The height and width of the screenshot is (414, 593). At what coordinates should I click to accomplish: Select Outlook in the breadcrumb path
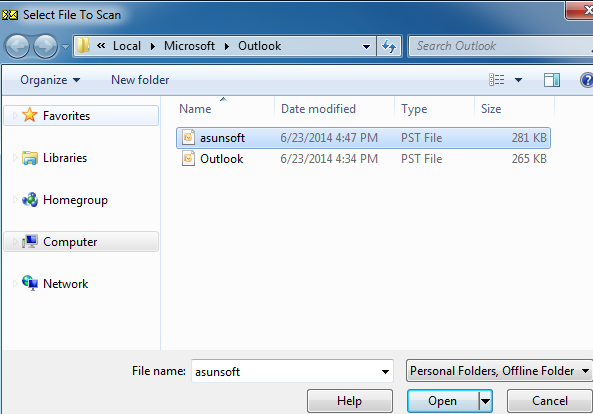(259, 46)
